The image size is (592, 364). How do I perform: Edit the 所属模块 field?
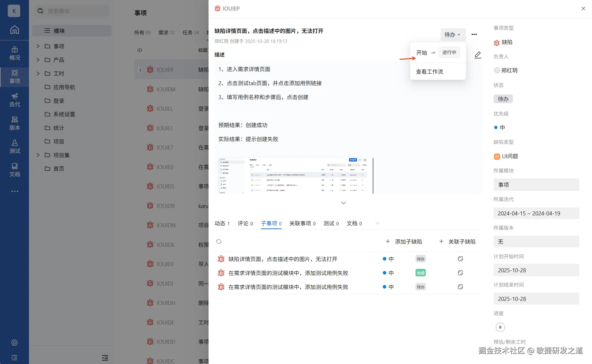point(536,185)
